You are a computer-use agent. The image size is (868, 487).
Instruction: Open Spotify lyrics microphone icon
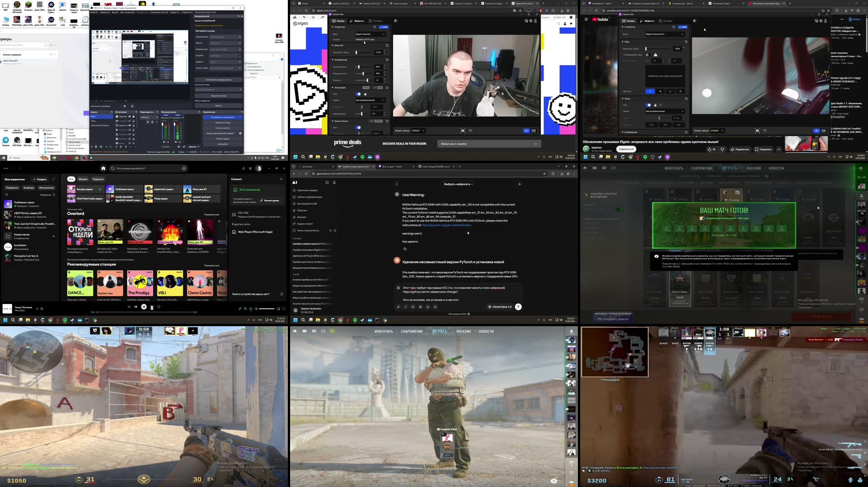(x=240, y=309)
